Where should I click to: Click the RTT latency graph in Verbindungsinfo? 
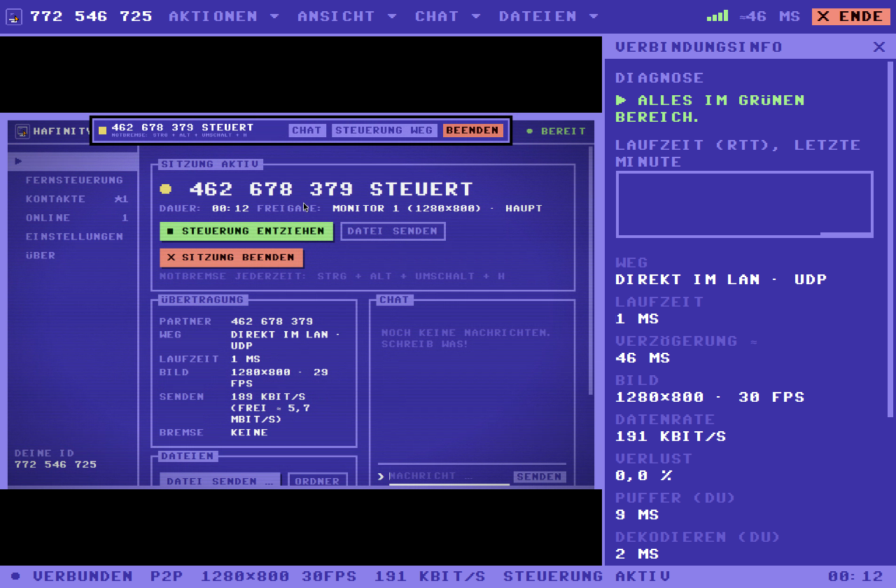745,204
